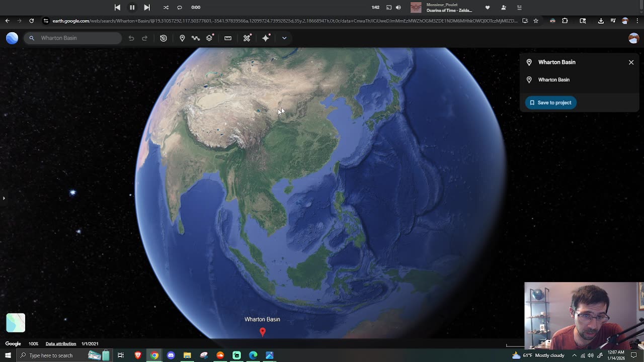Launch Brave browser from taskbar
This screenshot has height=362, width=644.
(138, 355)
